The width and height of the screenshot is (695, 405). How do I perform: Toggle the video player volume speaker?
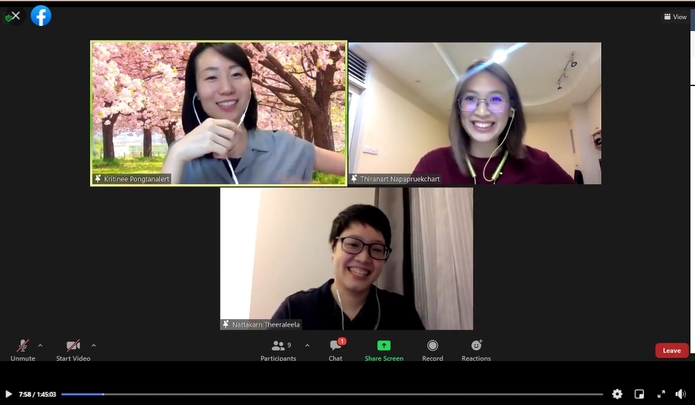coord(680,394)
